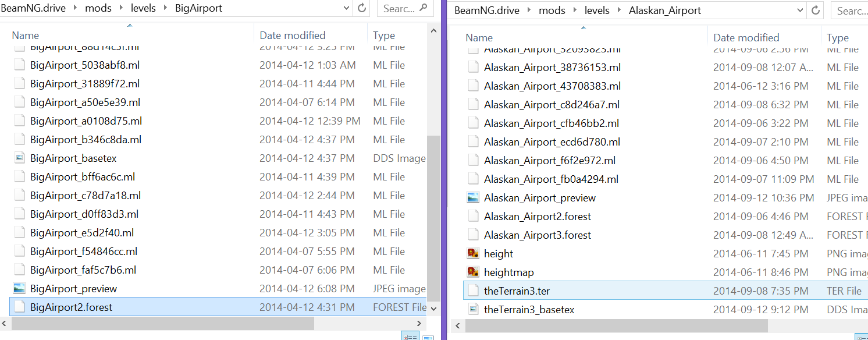Refresh the Alaskan_Airport folder window

[x=816, y=10]
